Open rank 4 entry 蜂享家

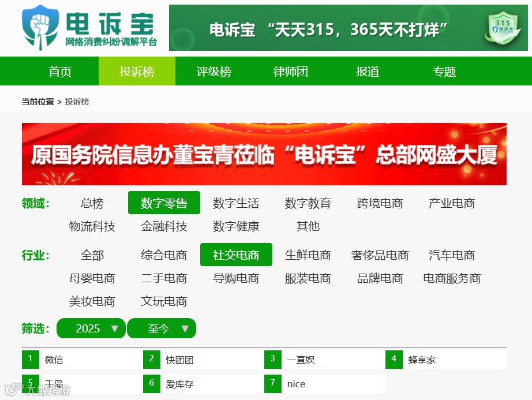pyautogui.click(x=446, y=359)
